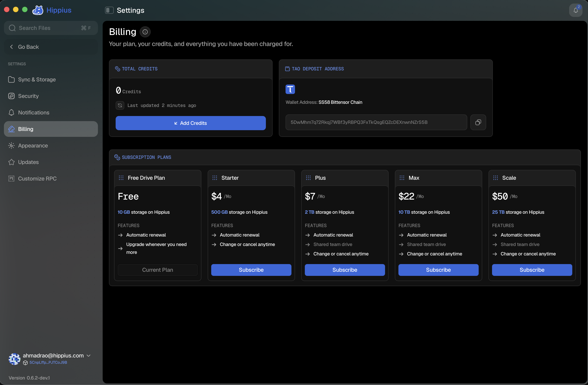Click the $22 /Mo price
Screen dimensions: 588x385
click(x=411, y=196)
